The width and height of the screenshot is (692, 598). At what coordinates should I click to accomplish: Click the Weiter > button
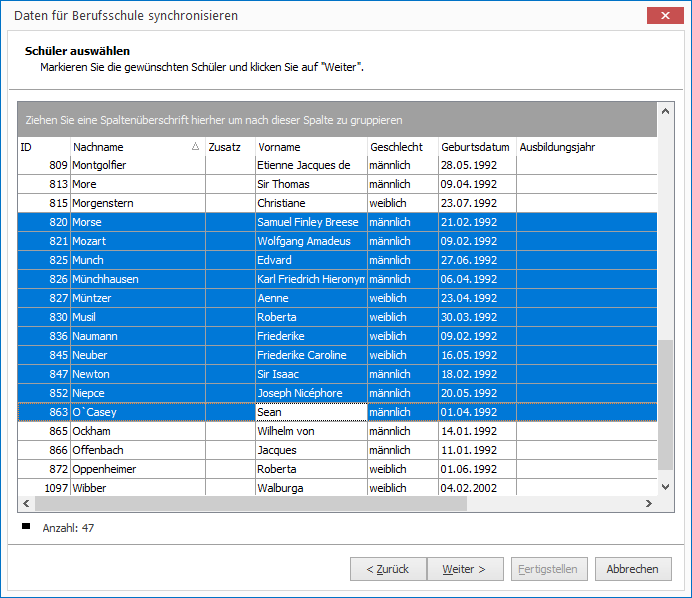point(465,569)
